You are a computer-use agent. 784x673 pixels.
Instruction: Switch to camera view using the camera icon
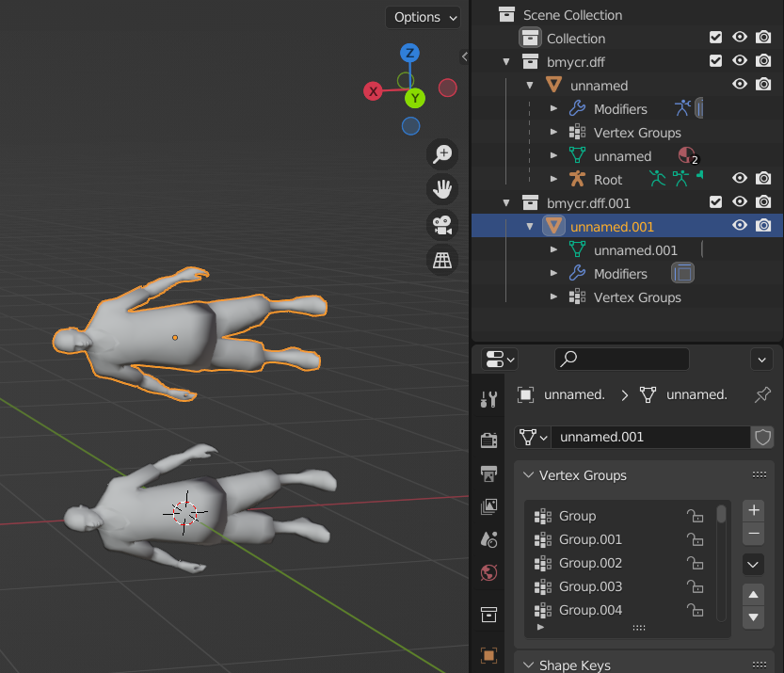pos(442,224)
